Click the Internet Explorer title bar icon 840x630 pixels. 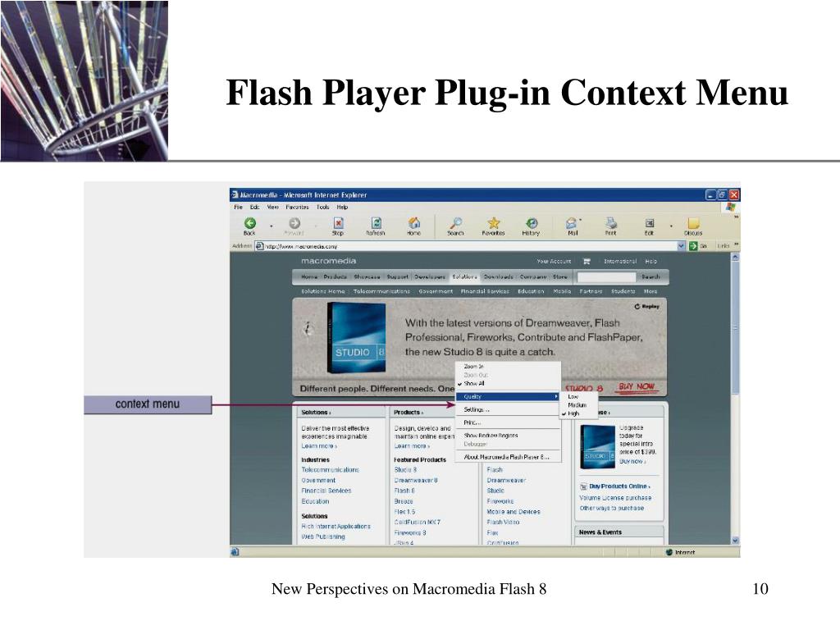(x=235, y=194)
